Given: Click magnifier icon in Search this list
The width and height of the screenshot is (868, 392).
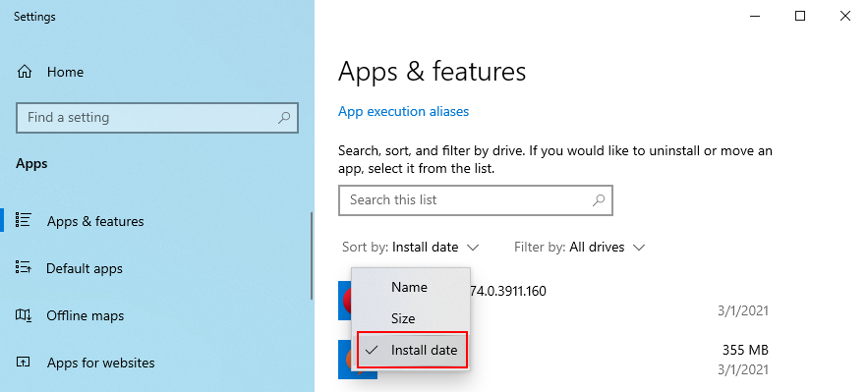Looking at the screenshot, I should coord(599,199).
